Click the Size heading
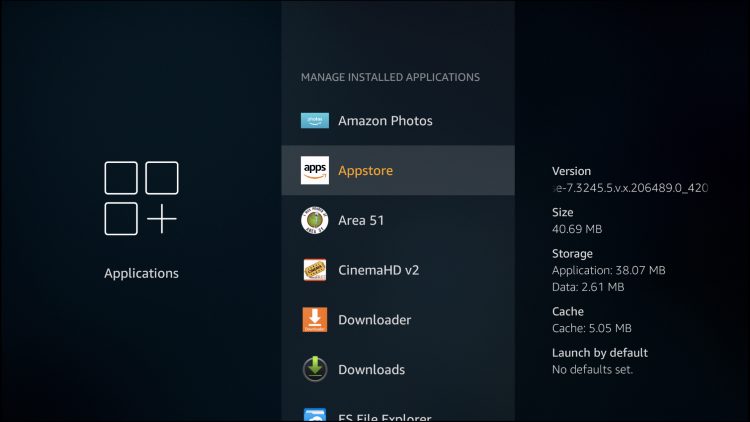This screenshot has height=422, width=750. 562,212
